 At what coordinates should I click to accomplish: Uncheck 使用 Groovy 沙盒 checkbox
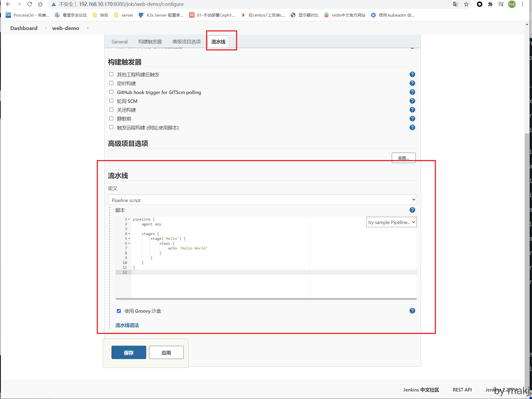click(119, 311)
